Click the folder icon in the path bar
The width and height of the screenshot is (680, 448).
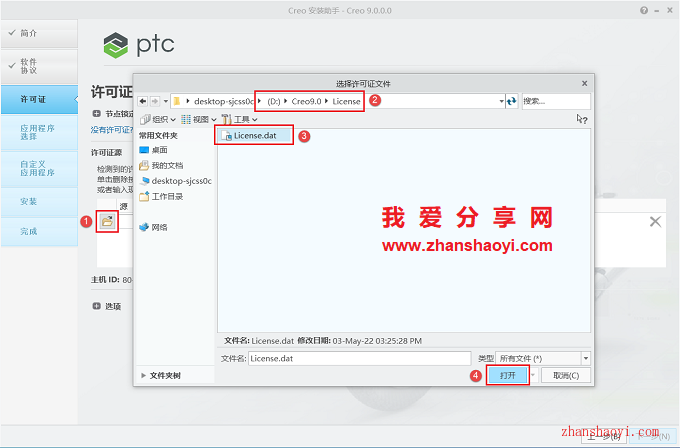[177, 101]
